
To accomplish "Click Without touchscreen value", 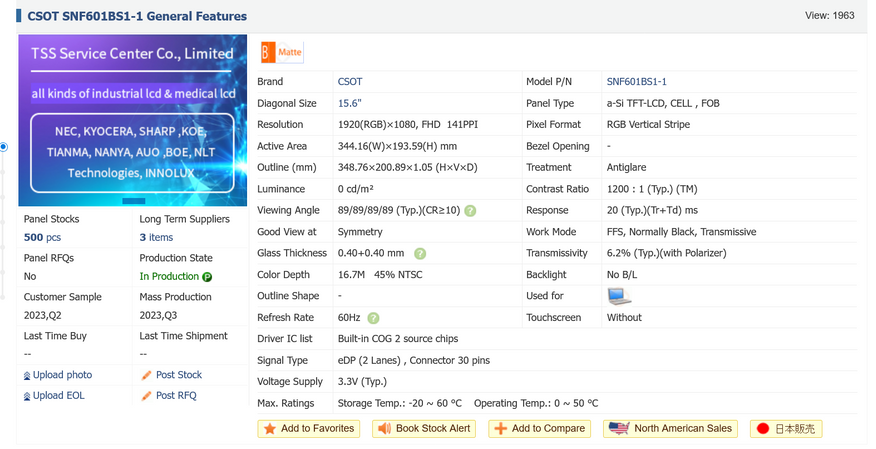I will click(x=624, y=318).
